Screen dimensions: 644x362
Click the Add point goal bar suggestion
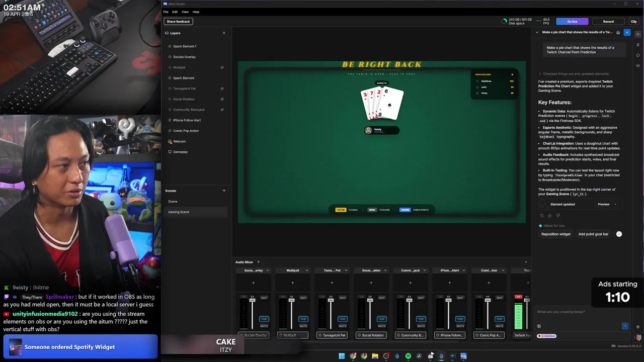pyautogui.click(x=593, y=234)
